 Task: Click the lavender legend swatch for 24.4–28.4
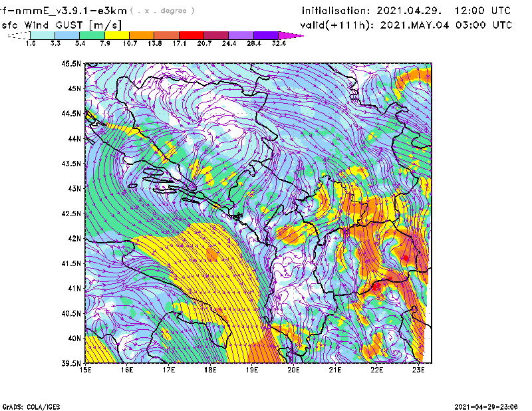point(241,35)
